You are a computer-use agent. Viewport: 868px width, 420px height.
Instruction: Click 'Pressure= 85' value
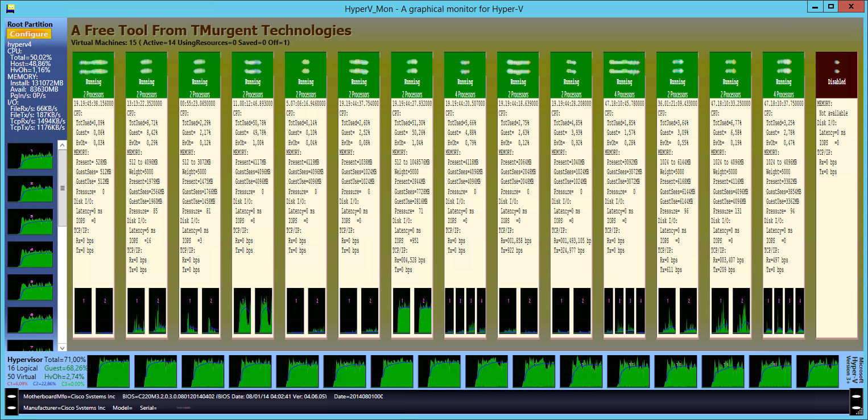(x=143, y=211)
